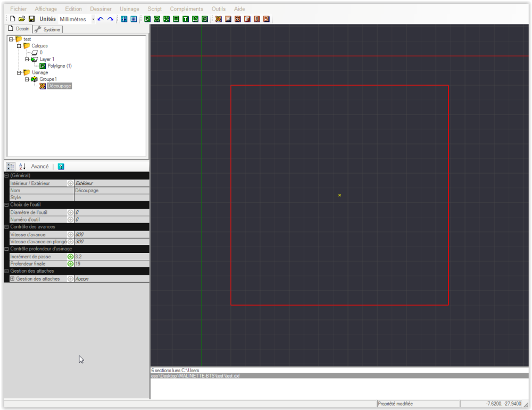Toggle the green circle beside Incrément de passe

[70, 257]
